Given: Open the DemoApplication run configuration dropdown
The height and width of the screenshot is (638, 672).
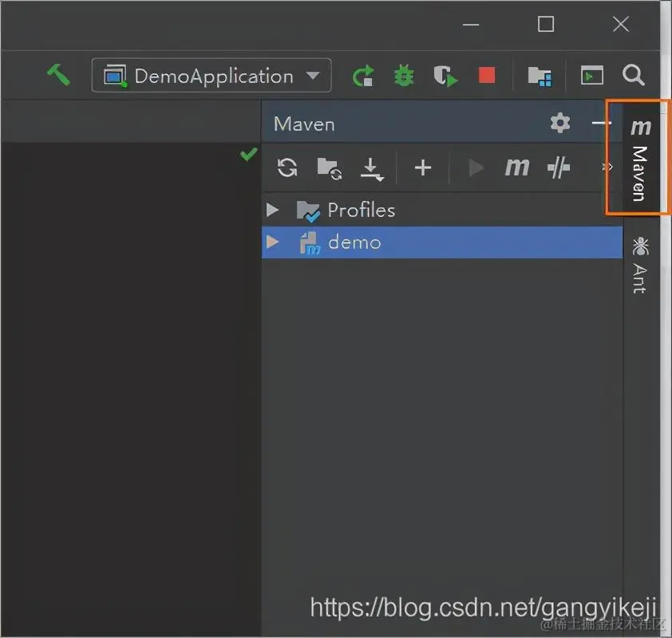Looking at the screenshot, I should click(211, 75).
